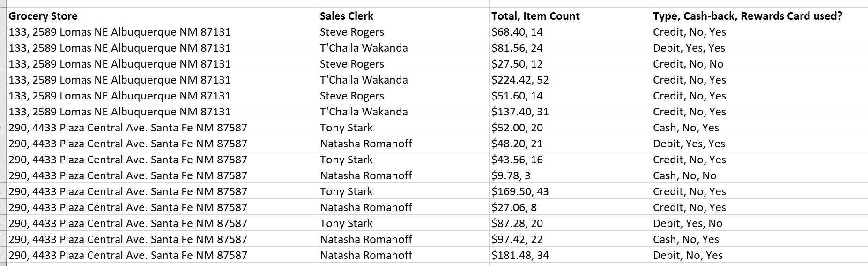This screenshot has width=868, height=266.
Task: Click the cell containing $181.48, 34
Action: pos(570,255)
